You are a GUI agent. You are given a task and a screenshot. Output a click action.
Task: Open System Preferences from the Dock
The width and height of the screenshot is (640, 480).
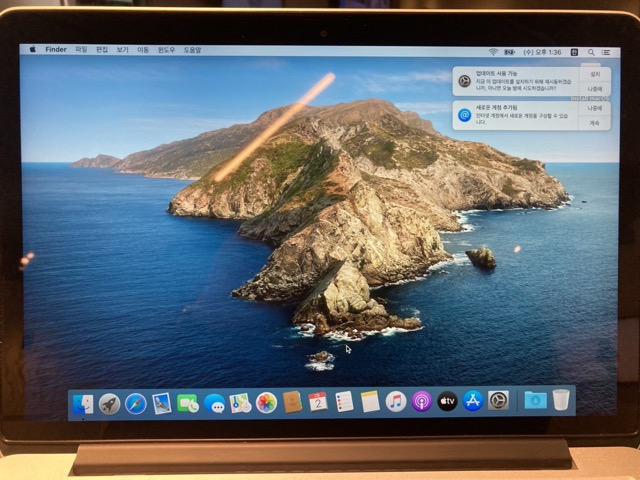[498, 401]
